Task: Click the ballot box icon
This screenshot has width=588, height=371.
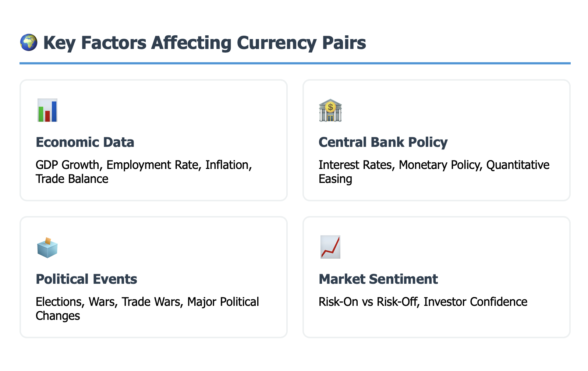Action: pyautogui.click(x=47, y=247)
